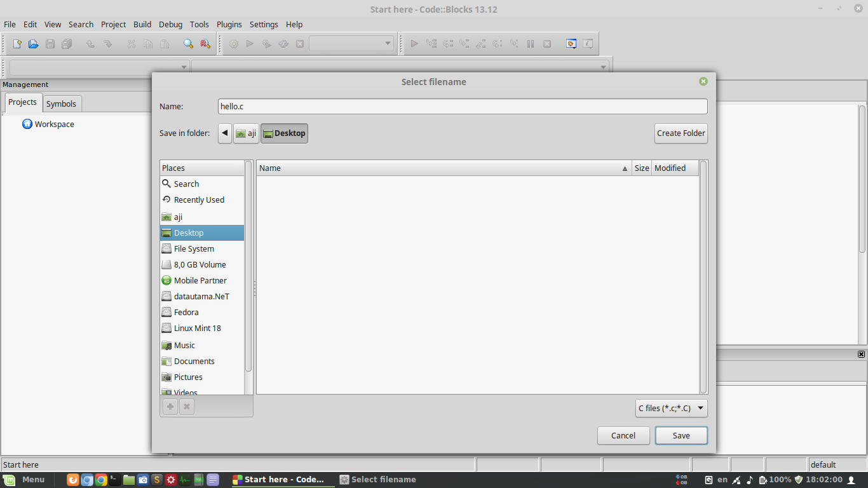The image size is (868, 488).
Task: Click the Next line debug icon
Action: (448, 44)
